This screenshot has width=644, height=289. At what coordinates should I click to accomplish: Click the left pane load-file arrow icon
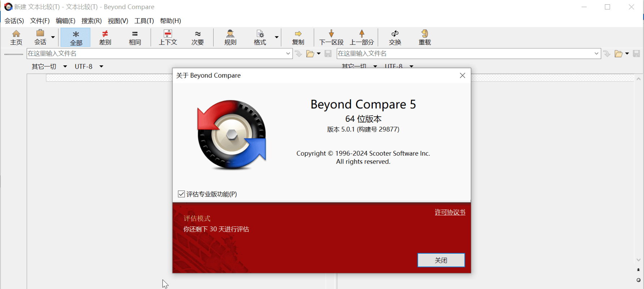298,54
